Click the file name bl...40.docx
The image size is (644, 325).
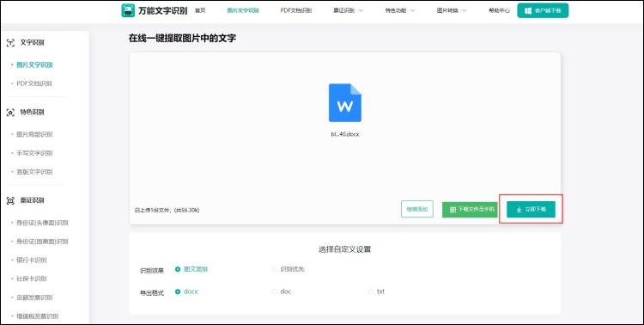coord(345,134)
